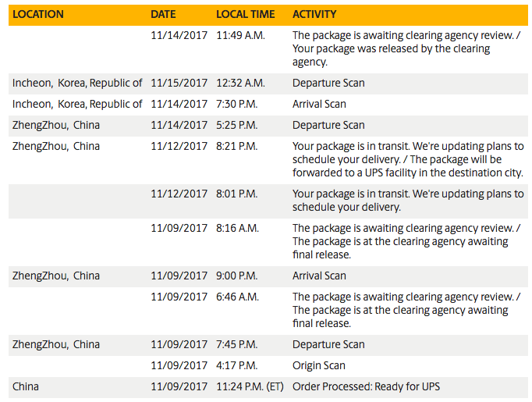532x402 pixels.
Task: Click the 8:21 P.M. in-transit activity text
Action: [x=408, y=159]
